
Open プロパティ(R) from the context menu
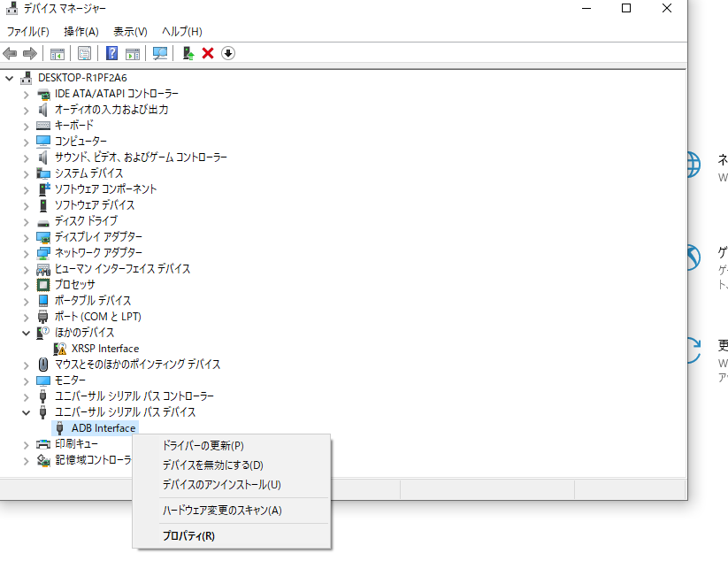pos(188,535)
